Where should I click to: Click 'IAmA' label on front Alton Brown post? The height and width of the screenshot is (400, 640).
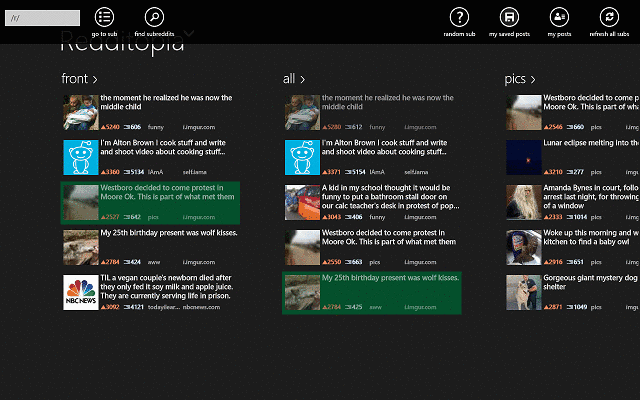(x=156, y=172)
